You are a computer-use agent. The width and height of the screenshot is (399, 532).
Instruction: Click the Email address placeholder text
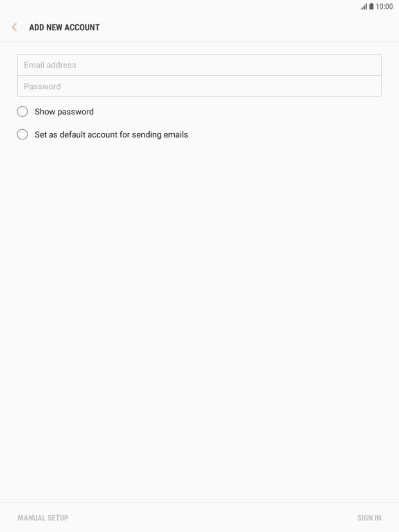tap(50, 65)
